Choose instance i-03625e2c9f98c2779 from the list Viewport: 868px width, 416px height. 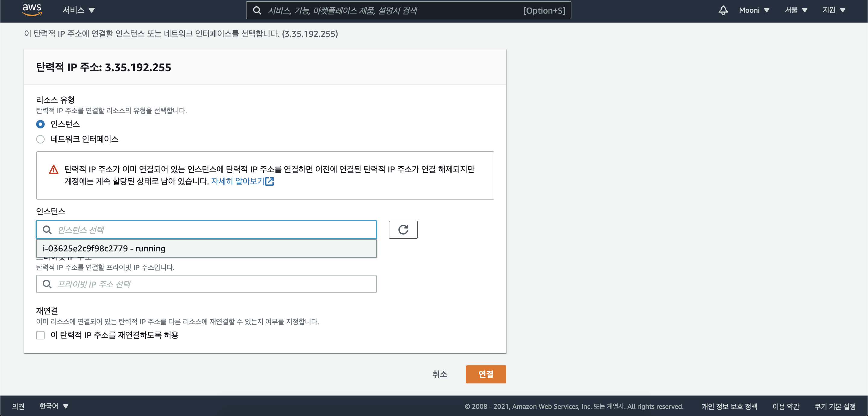[206, 248]
